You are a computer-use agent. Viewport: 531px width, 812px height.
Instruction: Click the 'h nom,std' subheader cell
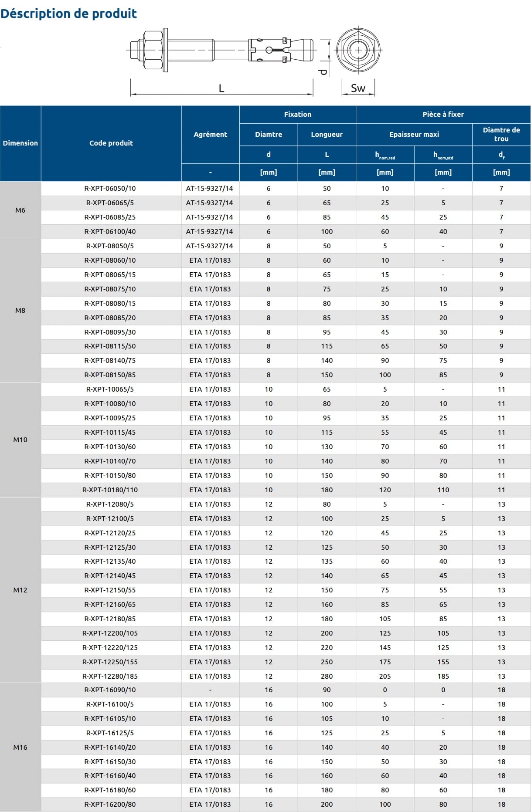click(x=443, y=155)
